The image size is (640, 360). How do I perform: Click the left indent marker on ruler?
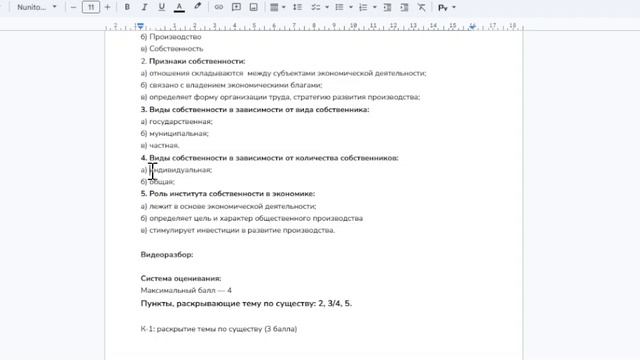140,26
